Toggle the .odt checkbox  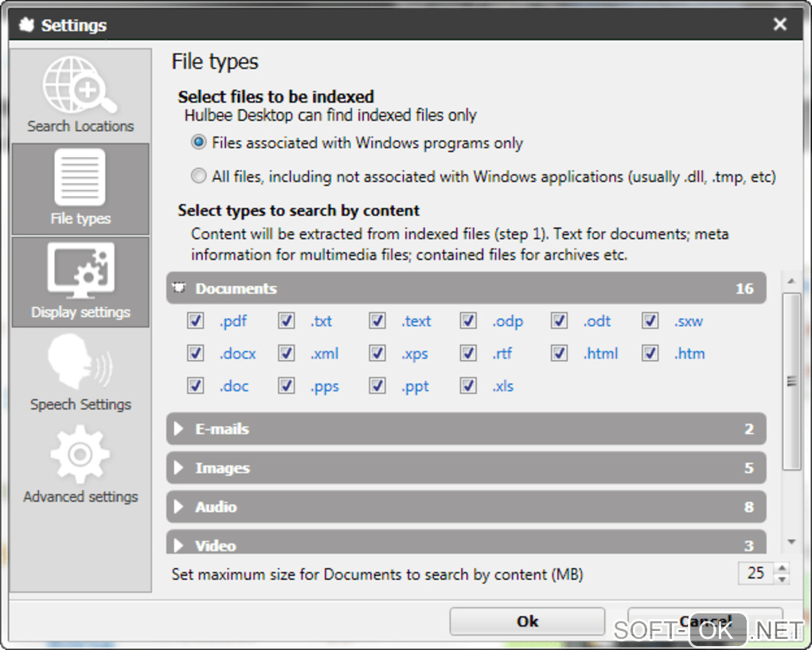tap(560, 321)
